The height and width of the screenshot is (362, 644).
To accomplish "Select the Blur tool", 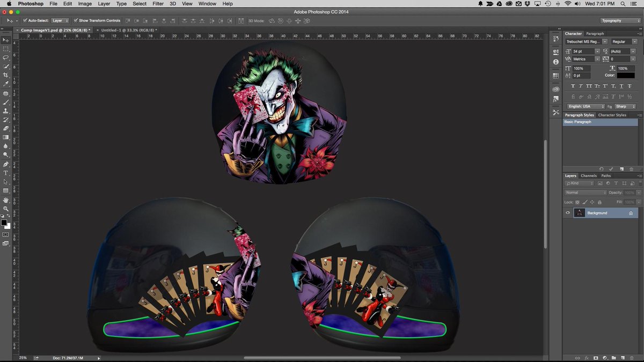I will pos(6,146).
